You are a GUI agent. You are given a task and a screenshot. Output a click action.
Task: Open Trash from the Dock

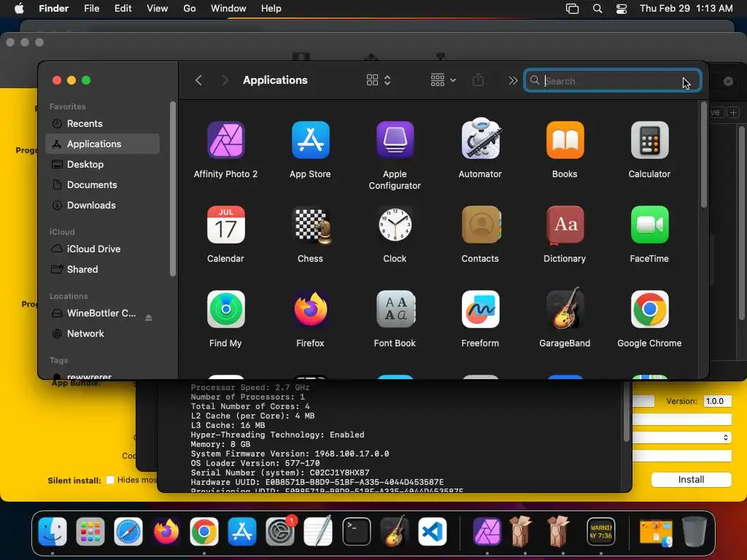point(694,532)
